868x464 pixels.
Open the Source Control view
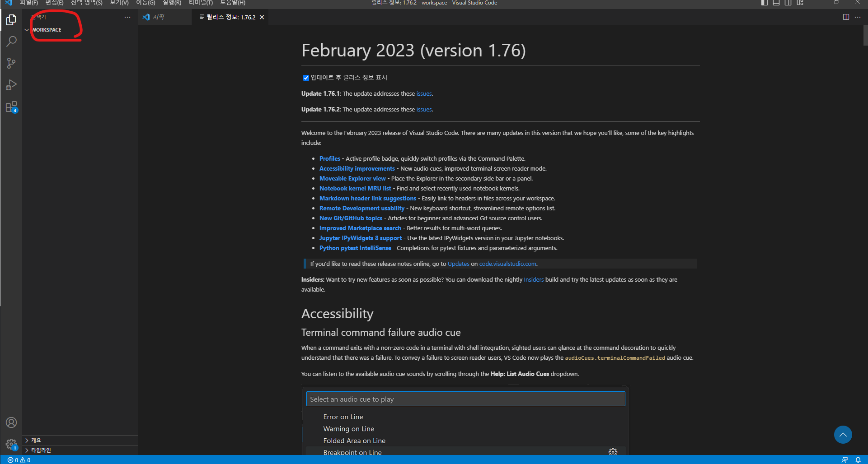11,63
